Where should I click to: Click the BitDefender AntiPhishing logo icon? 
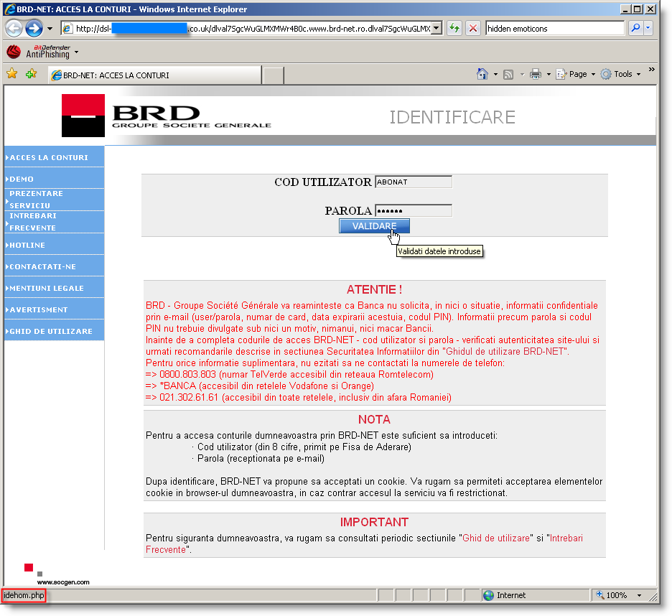pyautogui.click(x=14, y=52)
